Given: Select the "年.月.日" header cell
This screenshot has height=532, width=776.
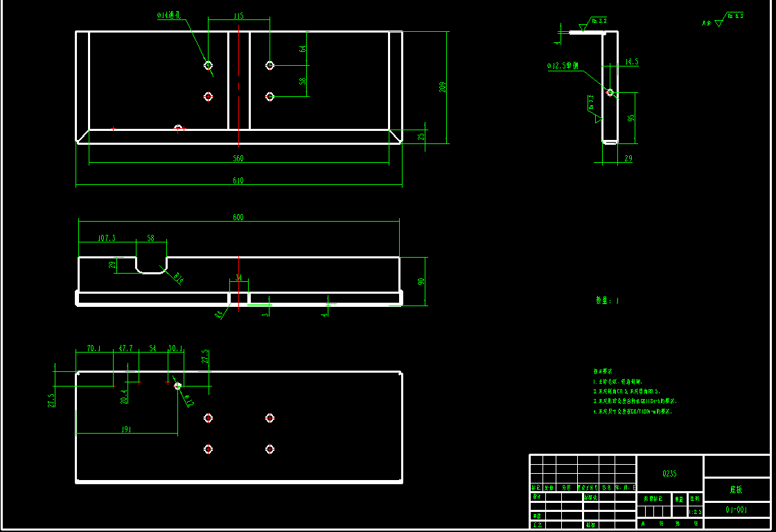Looking at the screenshot, I should coord(626,488).
